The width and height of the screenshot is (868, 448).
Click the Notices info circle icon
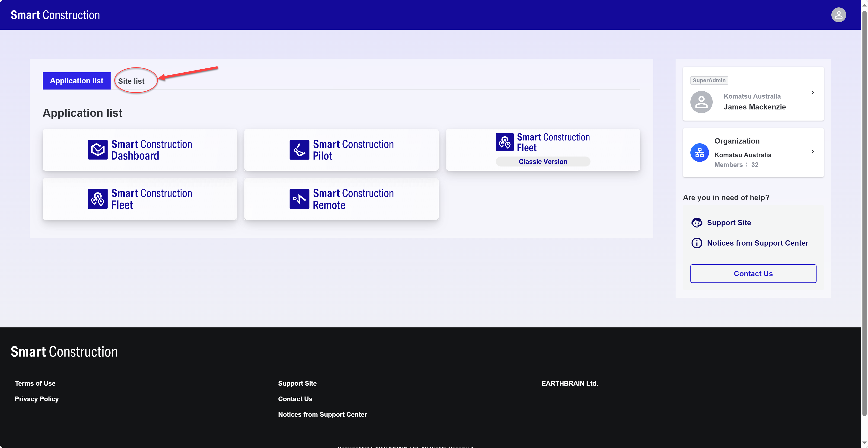[696, 243]
